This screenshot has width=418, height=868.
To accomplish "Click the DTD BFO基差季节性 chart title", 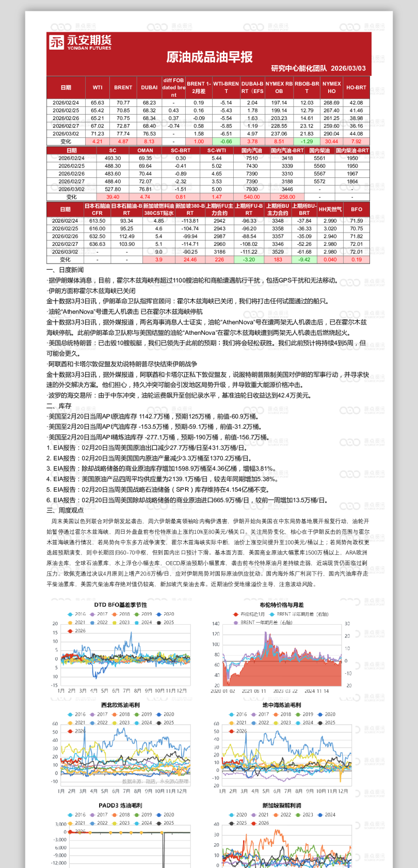I will pos(120,605).
